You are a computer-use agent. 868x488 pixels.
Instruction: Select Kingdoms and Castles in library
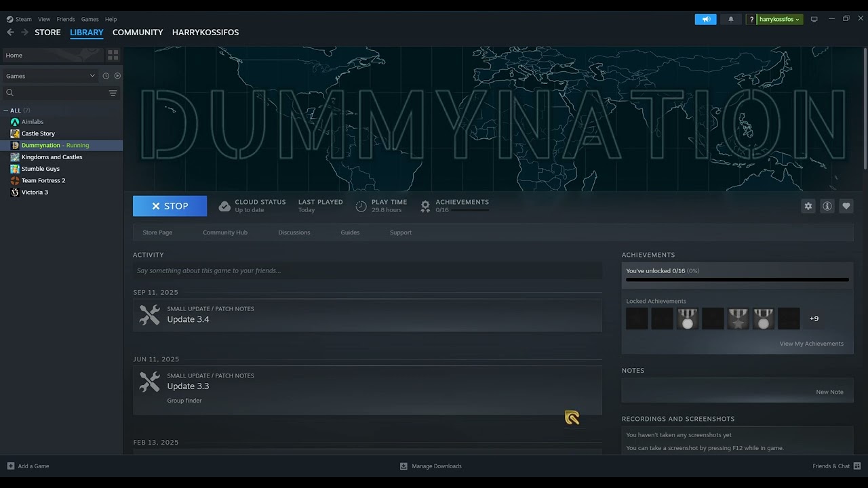click(x=52, y=157)
